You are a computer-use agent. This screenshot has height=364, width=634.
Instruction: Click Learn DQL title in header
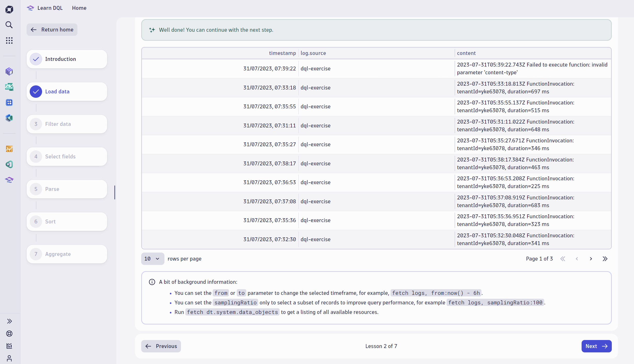click(50, 8)
